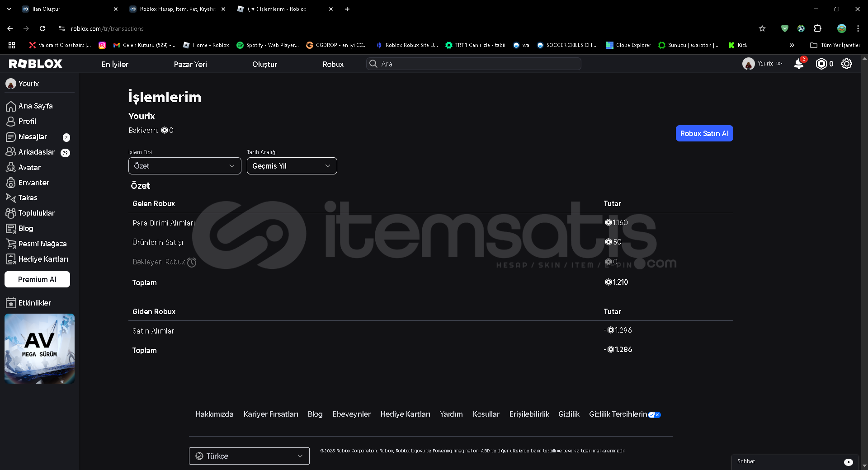Open the Globe Explorer bookmark

click(x=629, y=45)
